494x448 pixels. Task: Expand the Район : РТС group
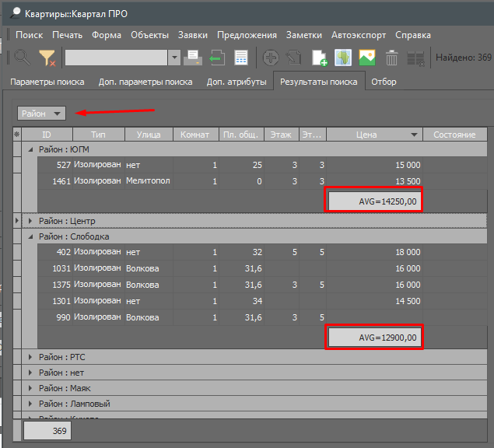click(x=31, y=357)
